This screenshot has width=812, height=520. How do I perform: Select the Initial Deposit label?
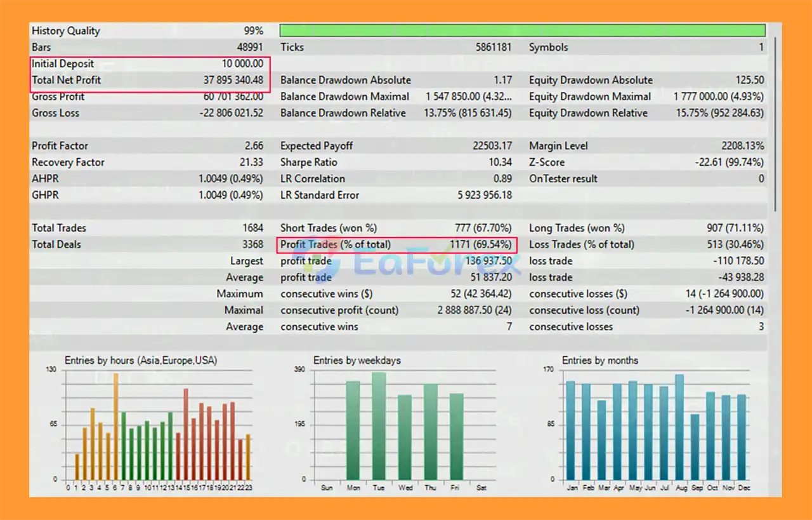coord(63,63)
